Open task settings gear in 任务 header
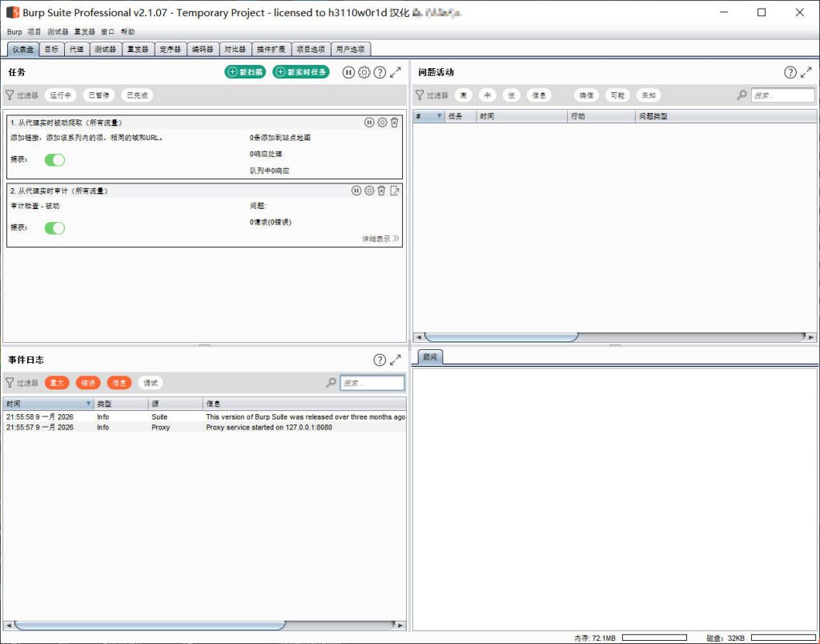 364,72
